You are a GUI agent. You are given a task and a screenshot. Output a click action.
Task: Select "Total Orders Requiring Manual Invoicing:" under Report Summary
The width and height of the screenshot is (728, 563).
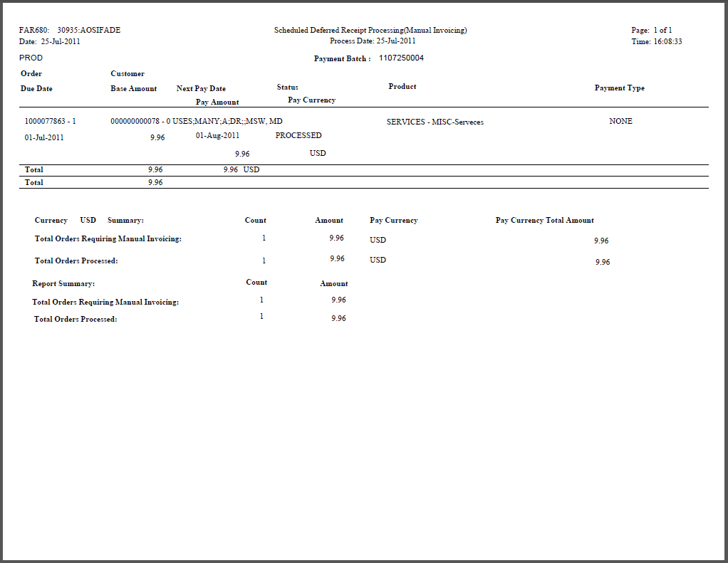[105, 302]
